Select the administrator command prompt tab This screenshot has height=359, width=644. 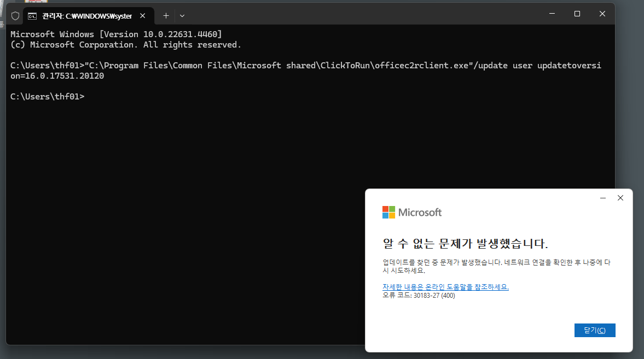88,16
